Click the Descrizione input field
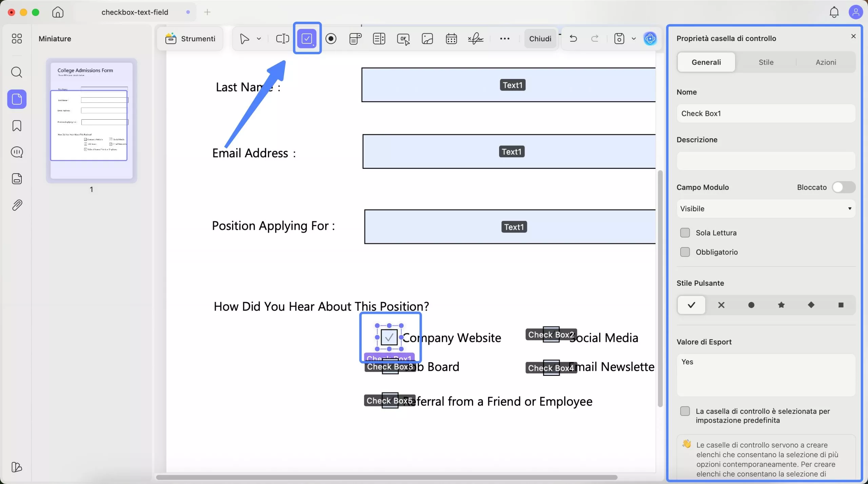 tap(766, 161)
